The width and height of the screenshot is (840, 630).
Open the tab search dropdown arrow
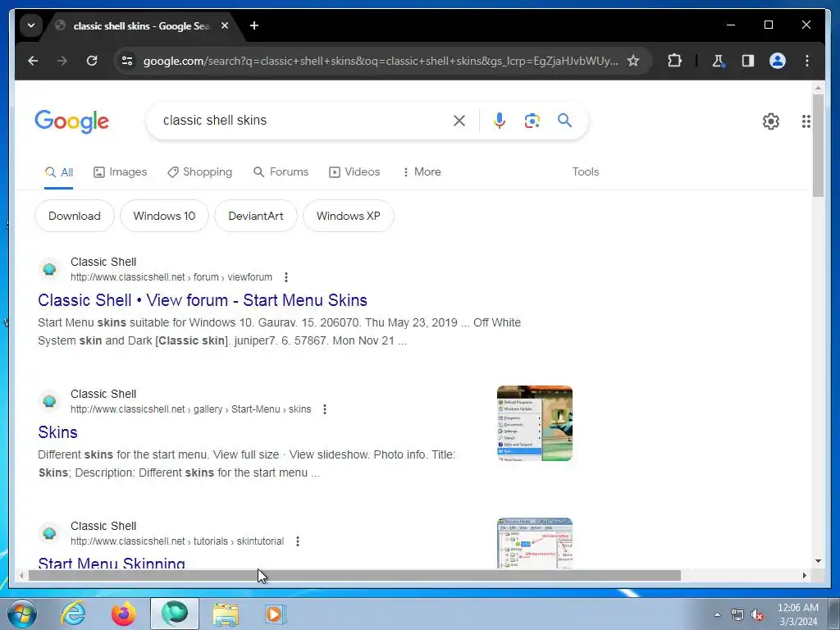pos(31,25)
